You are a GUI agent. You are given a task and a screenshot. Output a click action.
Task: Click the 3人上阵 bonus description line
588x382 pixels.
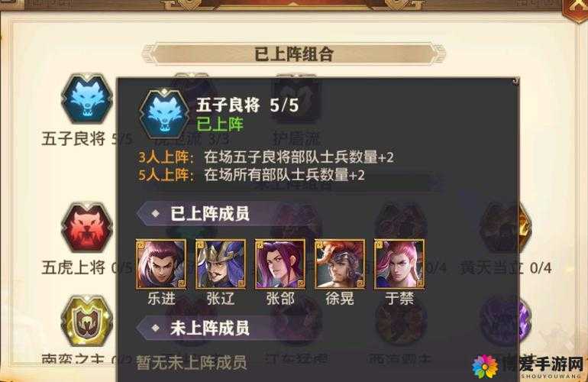(266, 157)
